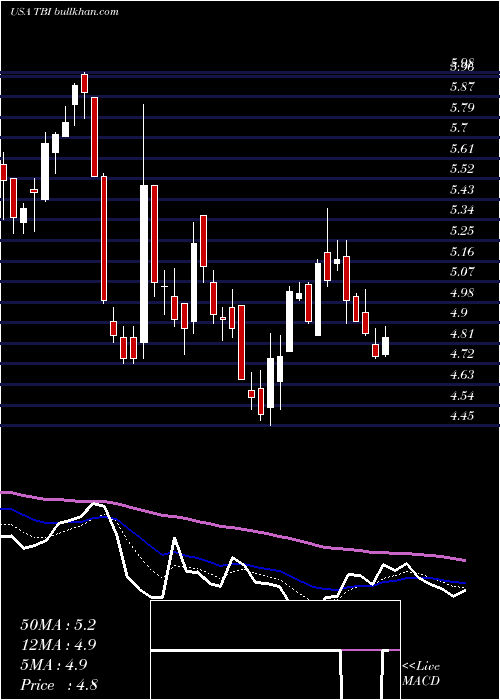Click the 'Price : 4.8' reading
Screen dimensions: 500x700
(59, 685)
